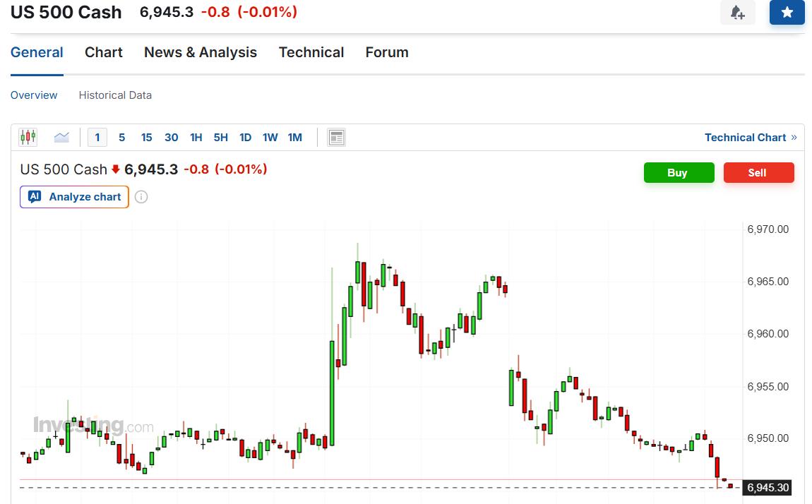The height and width of the screenshot is (504, 812).
Task: Open the Historical Data sub-tab
Action: tap(115, 95)
